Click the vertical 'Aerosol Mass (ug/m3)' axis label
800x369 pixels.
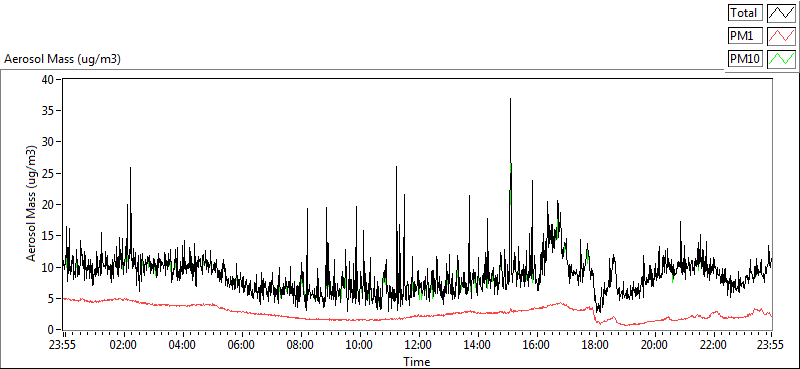click(32, 204)
